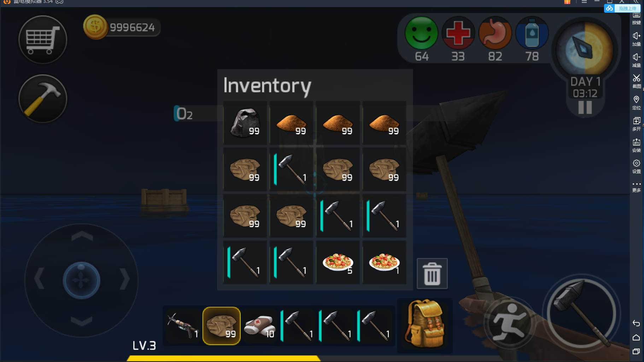The height and width of the screenshot is (362, 644).
Task: Close inventory via the backpack icon
Action: [x=425, y=324]
